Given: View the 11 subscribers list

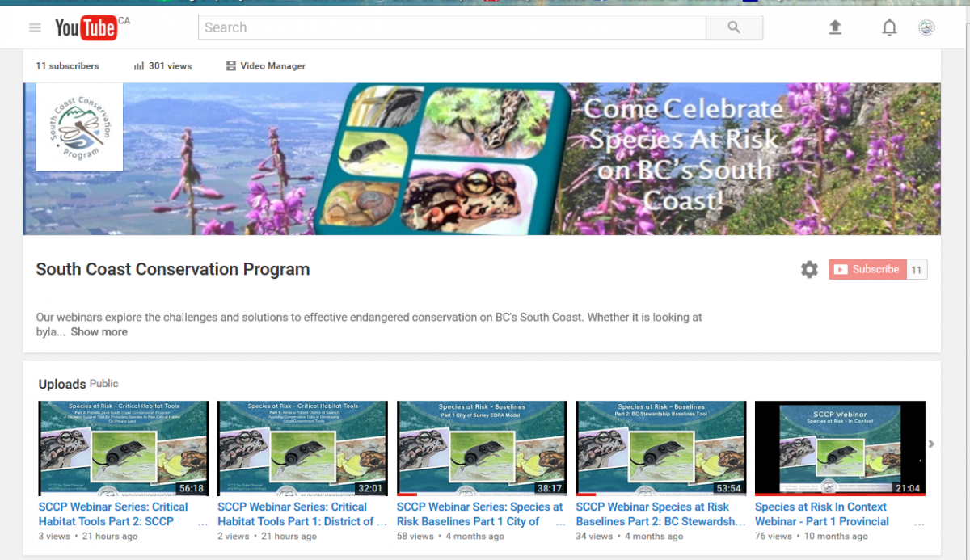Looking at the screenshot, I should 67,66.
